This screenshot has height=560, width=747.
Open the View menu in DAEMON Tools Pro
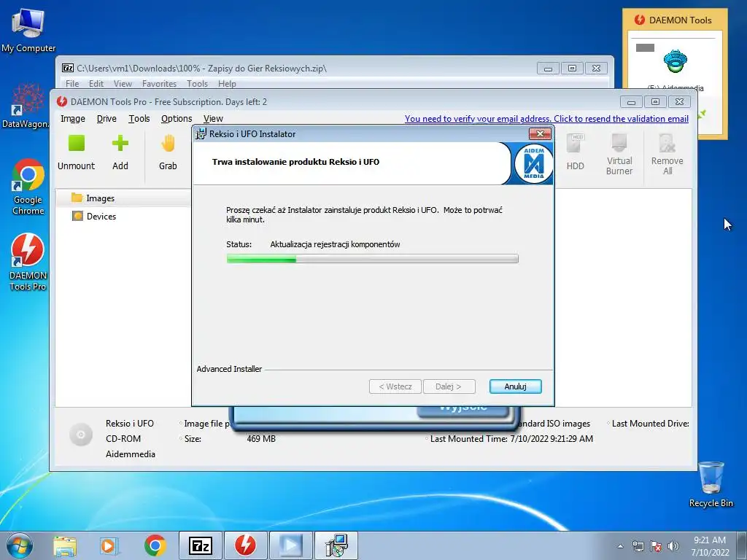tap(213, 119)
